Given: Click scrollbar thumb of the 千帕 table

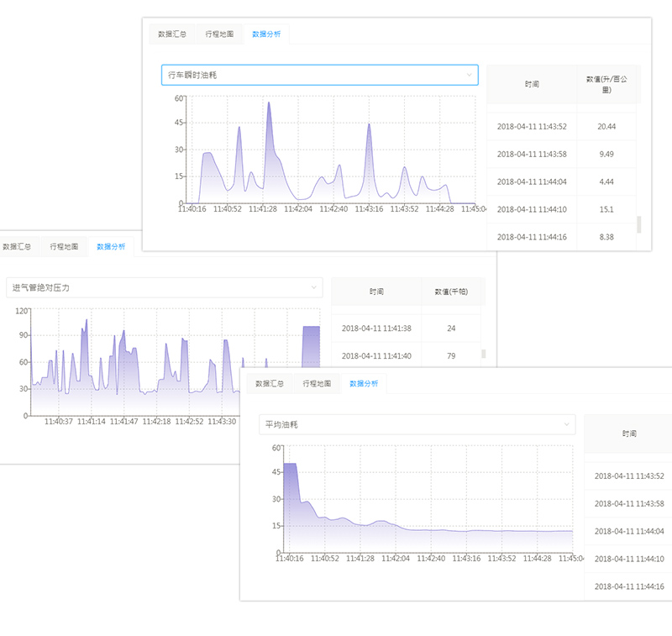Looking at the screenshot, I should (x=483, y=354).
